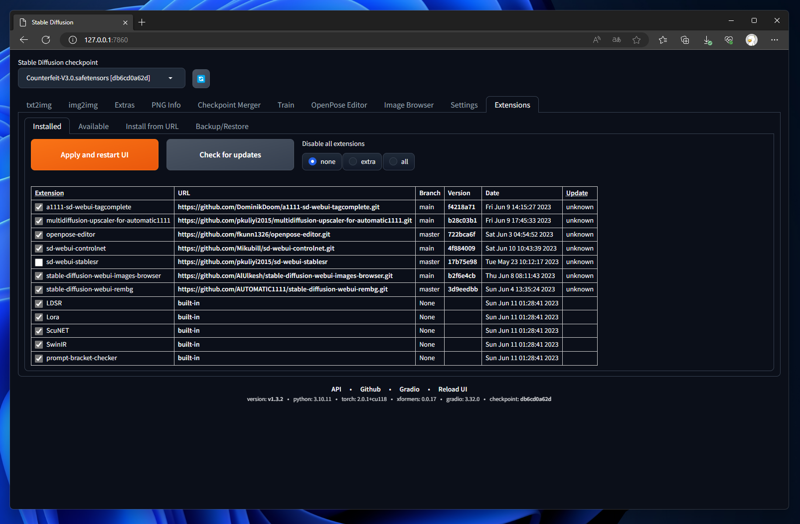Open the PNG Info tab

[x=166, y=105]
